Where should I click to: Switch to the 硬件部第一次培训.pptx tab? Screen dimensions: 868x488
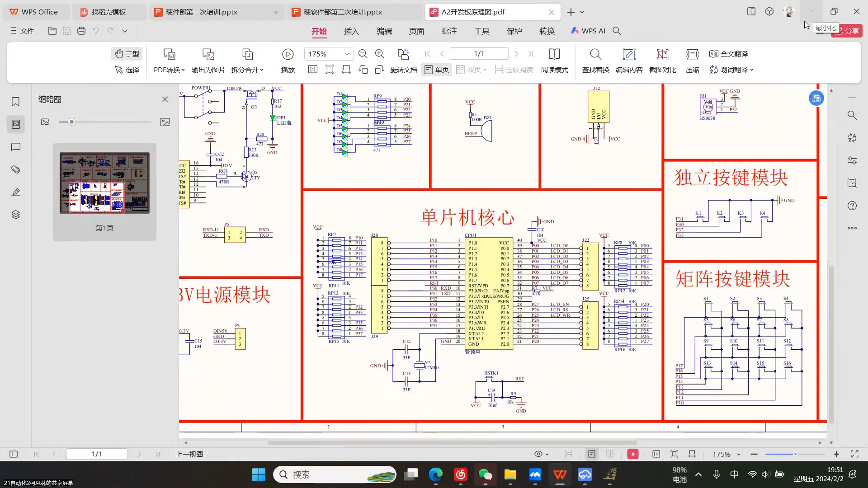tap(201, 12)
